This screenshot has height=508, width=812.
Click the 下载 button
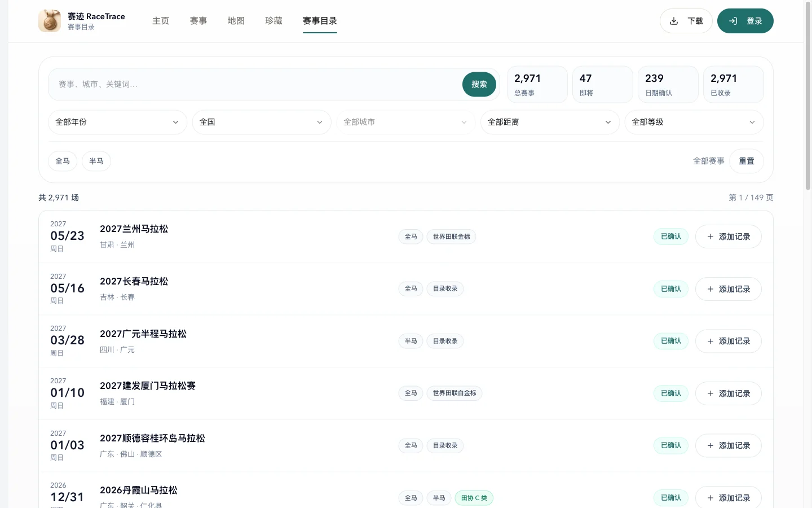(686, 21)
